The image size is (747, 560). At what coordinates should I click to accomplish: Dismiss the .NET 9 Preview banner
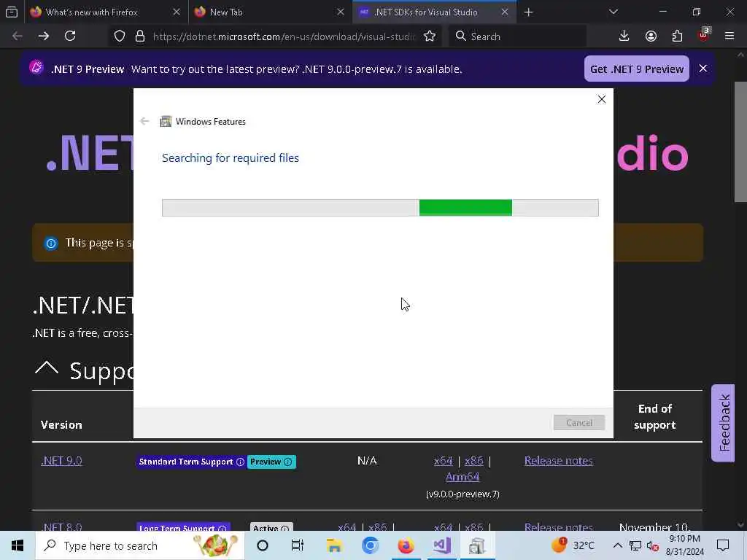[x=703, y=69]
